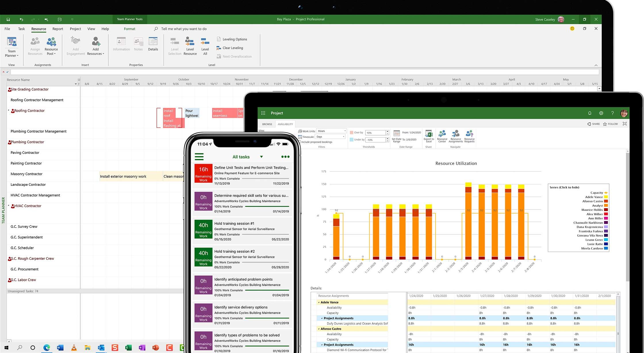Switch to the Report ribbon tab
Image resolution: width=644 pixels, height=353 pixels.
pyautogui.click(x=58, y=29)
